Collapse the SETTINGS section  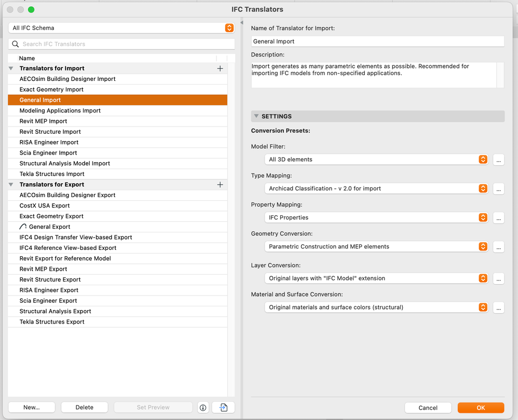[256, 116]
